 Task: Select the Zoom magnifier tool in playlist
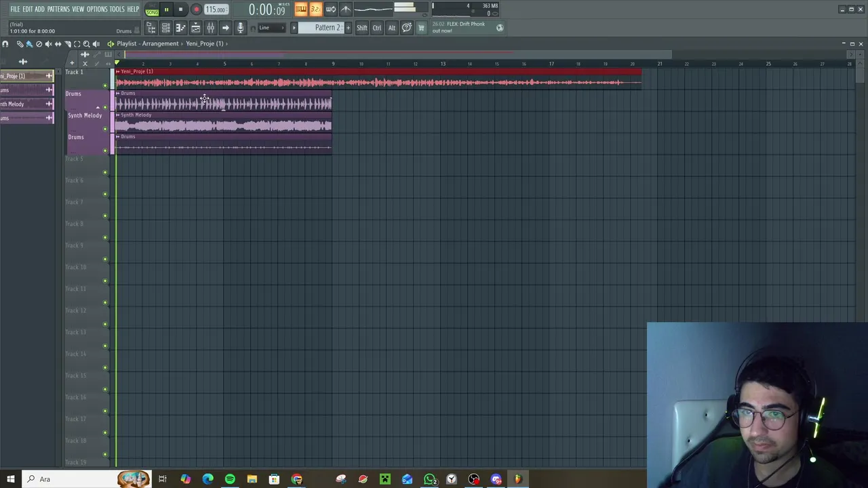86,43
